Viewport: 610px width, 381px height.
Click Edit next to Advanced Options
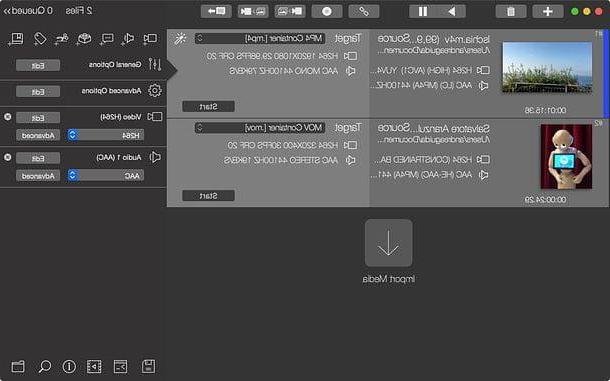(38, 91)
